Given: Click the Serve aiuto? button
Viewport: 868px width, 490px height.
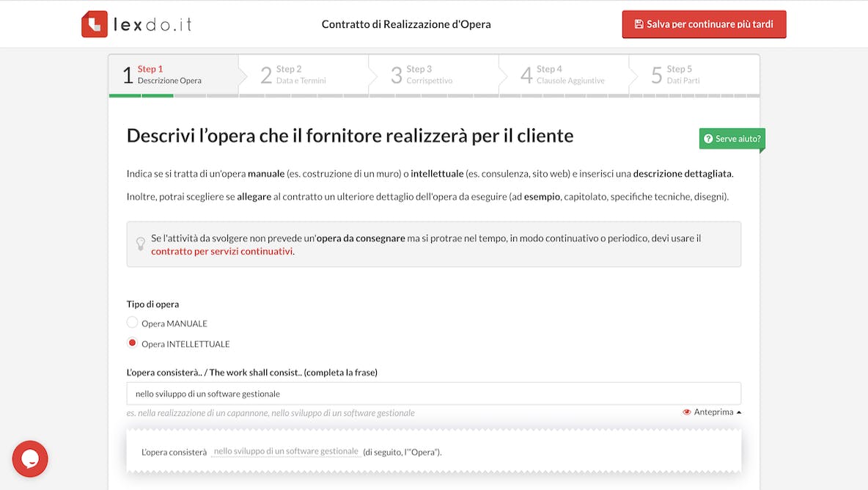Looking at the screenshot, I should [732, 139].
